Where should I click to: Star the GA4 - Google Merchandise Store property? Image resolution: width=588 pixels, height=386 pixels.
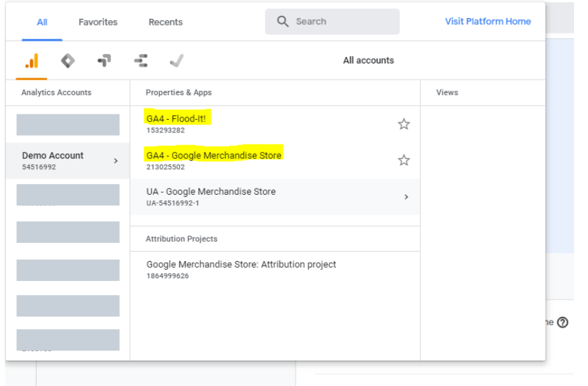(x=404, y=160)
